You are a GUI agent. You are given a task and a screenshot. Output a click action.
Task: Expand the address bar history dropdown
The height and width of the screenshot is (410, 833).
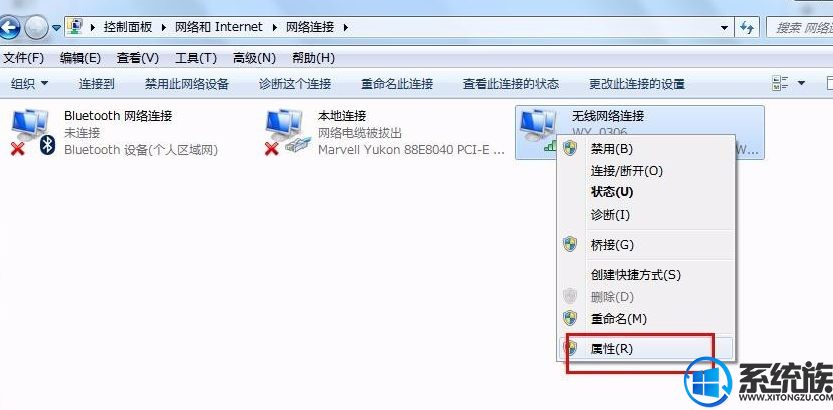click(724, 28)
